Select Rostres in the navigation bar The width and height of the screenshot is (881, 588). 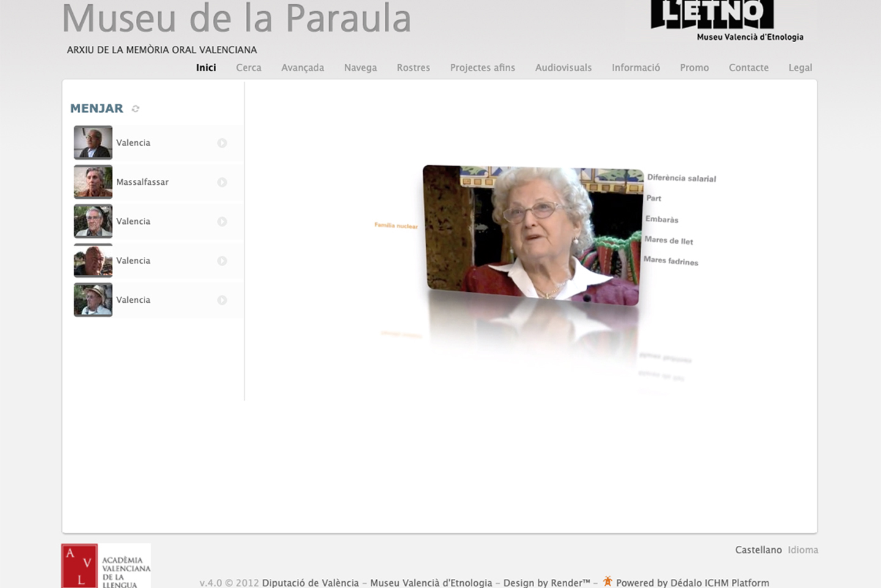pos(413,68)
